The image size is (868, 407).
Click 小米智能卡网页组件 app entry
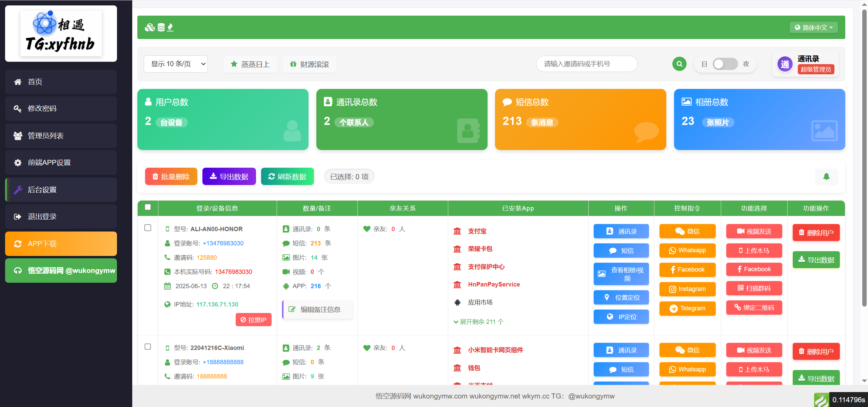click(495, 350)
